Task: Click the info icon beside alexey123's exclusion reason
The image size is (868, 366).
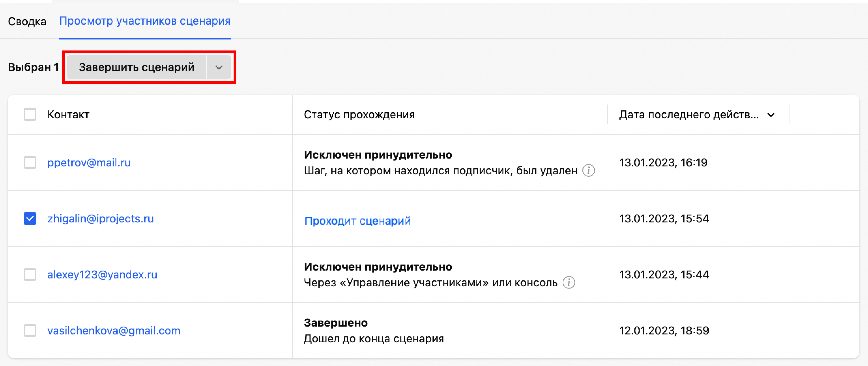Action: click(569, 283)
